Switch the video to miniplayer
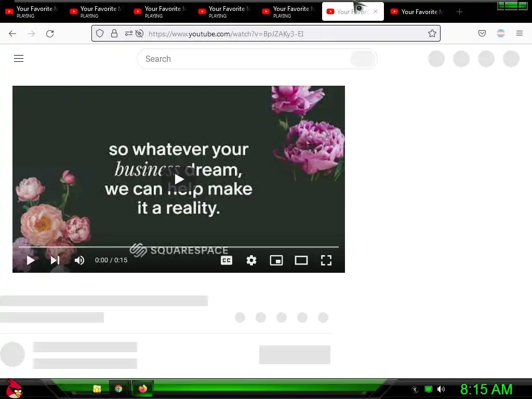The image size is (532, 399). pyautogui.click(x=276, y=260)
